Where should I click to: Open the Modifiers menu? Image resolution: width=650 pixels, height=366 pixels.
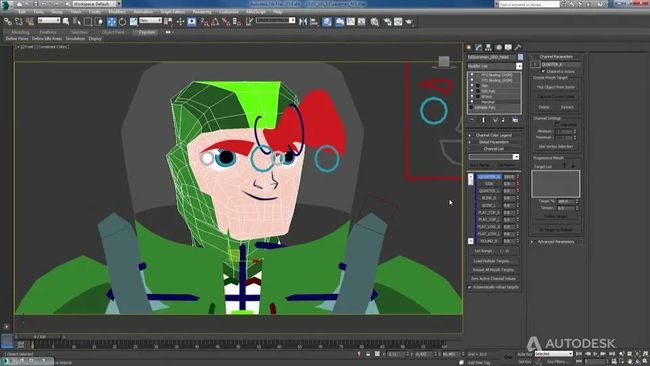(x=117, y=12)
